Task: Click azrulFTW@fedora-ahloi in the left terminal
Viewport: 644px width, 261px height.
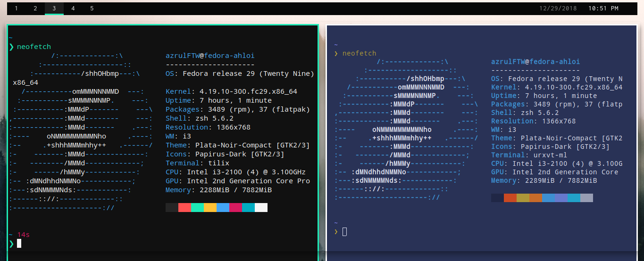Action: pos(210,56)
